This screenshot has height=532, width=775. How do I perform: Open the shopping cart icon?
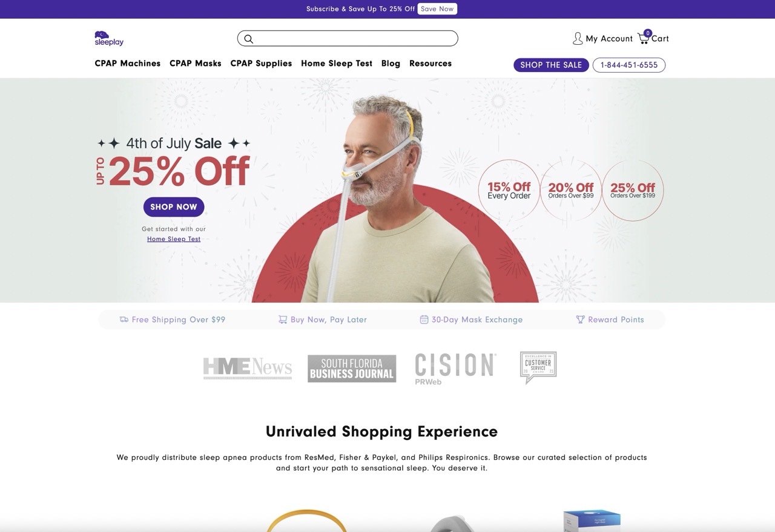click(644, 38)
